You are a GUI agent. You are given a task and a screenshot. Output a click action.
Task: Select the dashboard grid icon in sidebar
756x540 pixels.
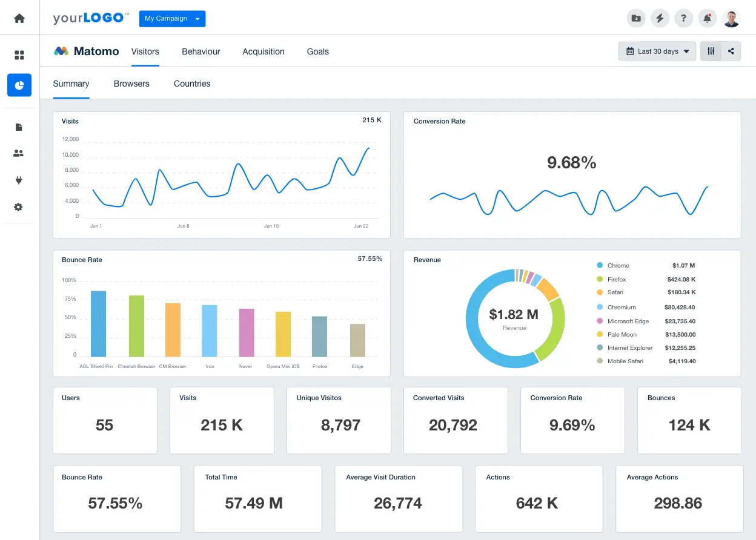(x=19, y=54)
